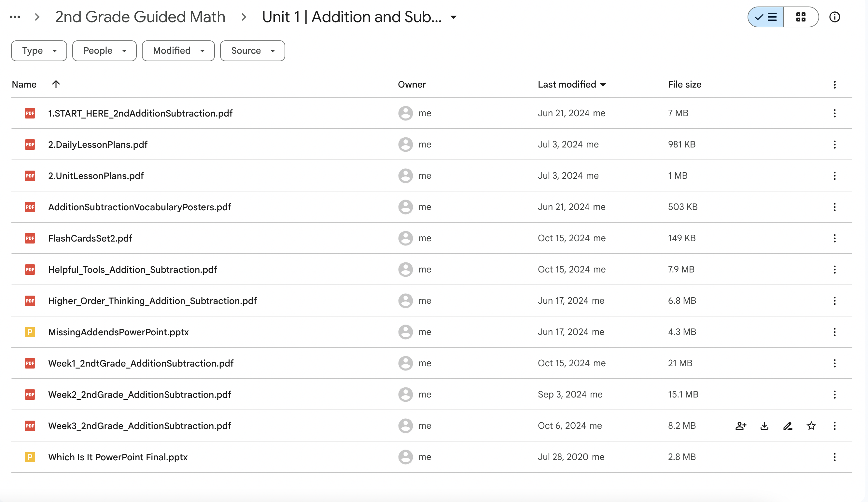
Task: Select the list view layout toggle
Action: pos(765,17)
